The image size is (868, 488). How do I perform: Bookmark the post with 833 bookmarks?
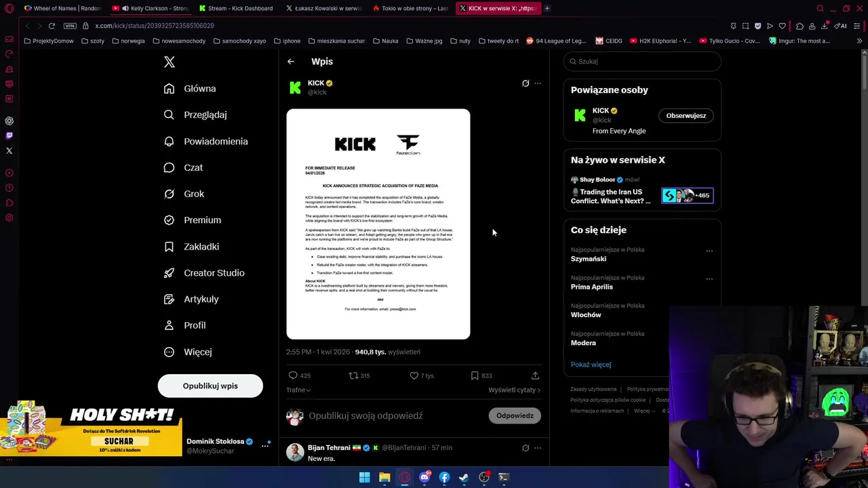pos(475,375)
